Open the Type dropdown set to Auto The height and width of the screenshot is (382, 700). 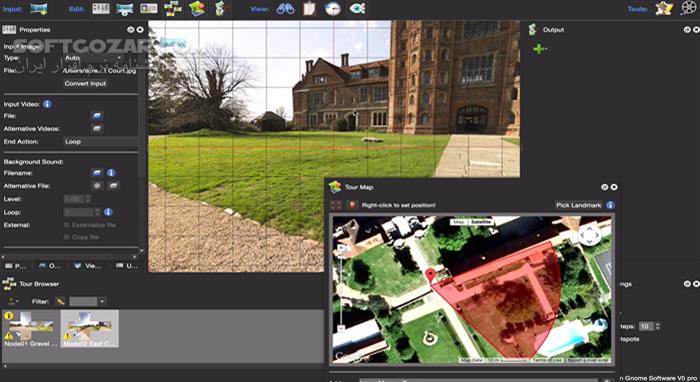tap(94, 58)
